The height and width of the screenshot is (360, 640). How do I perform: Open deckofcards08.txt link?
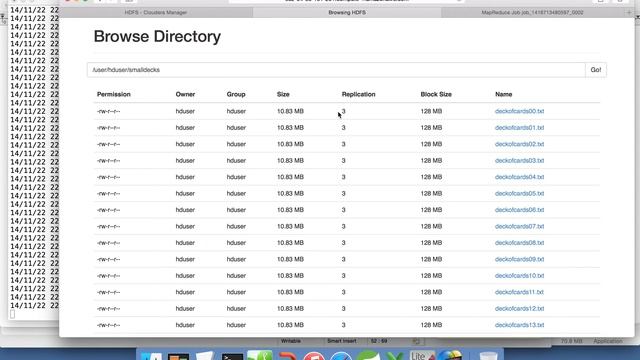519,243
